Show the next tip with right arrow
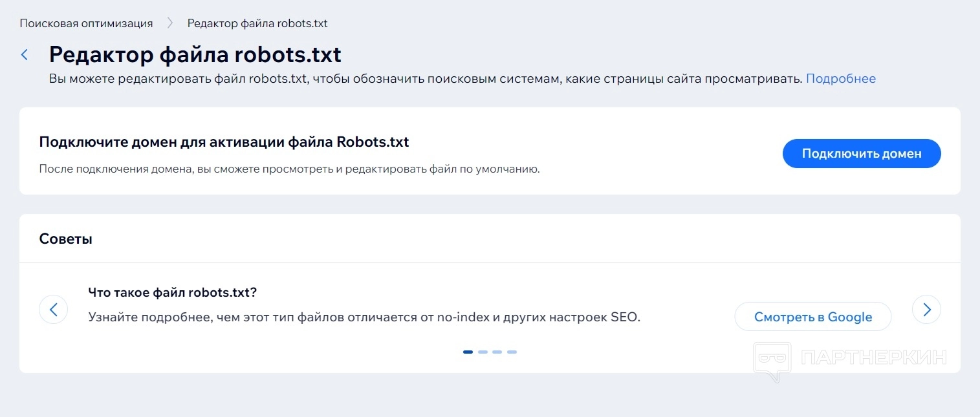Viewport: 980px width, 417px height. click(926, 310)
